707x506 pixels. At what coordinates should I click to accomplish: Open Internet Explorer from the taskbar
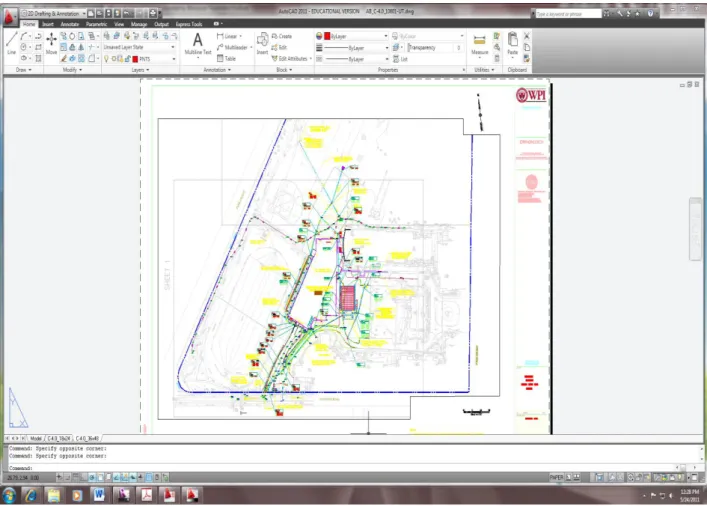pos(31,495)
